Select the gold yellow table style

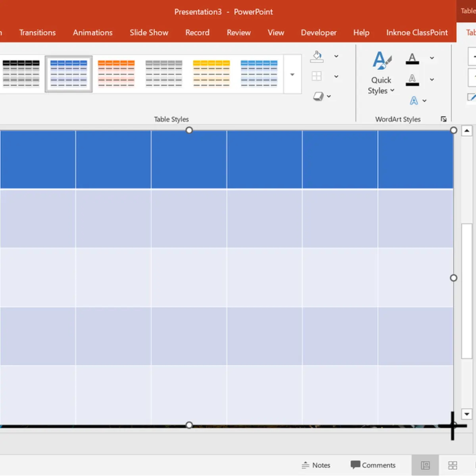pos(211,74)
